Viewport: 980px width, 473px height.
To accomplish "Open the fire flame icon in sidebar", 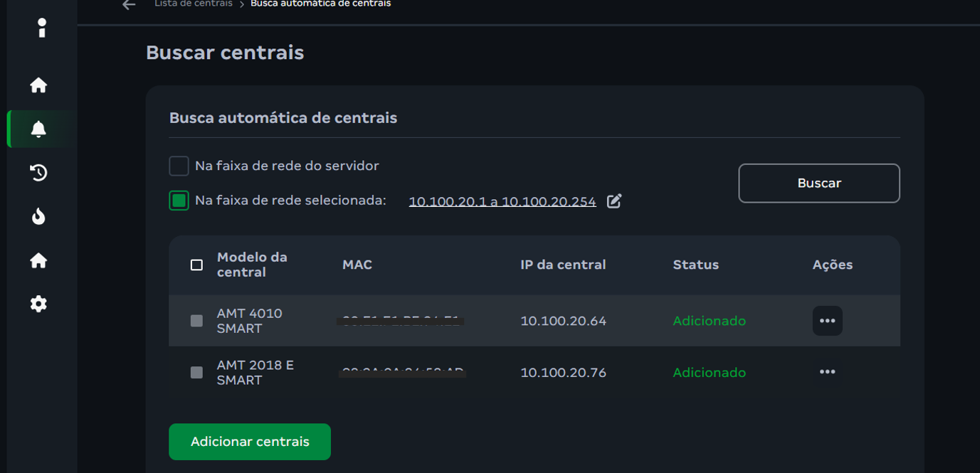I will point(38,216).
